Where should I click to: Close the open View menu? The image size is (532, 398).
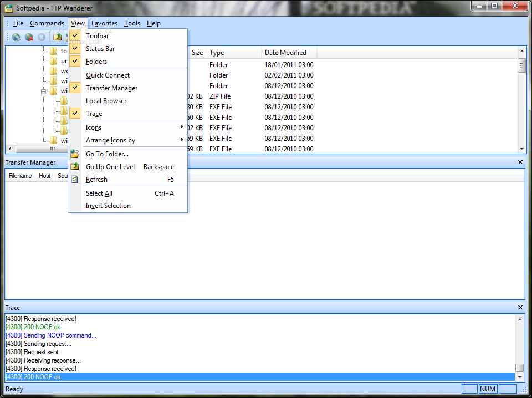click(78, 23)
